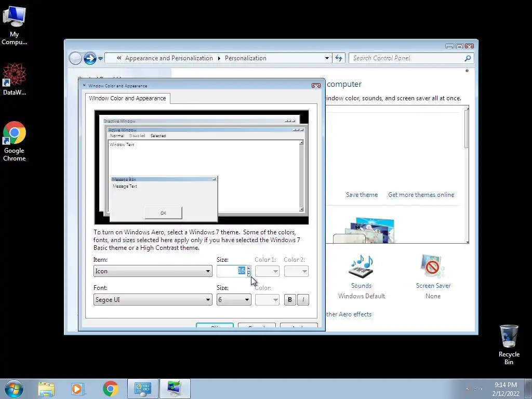Click the Aero effects link text

click(349, 314)
